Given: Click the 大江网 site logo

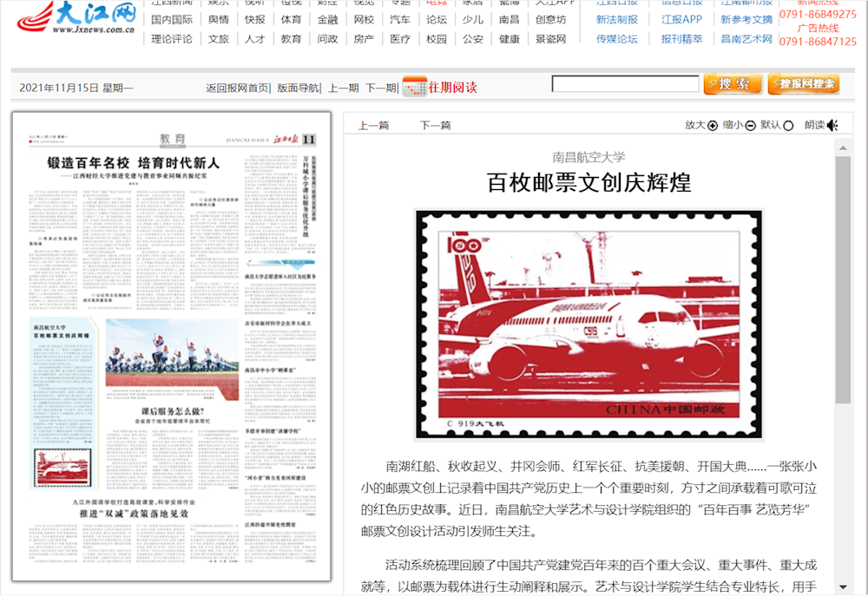Looking at the screenshot, I should [76, 17].
